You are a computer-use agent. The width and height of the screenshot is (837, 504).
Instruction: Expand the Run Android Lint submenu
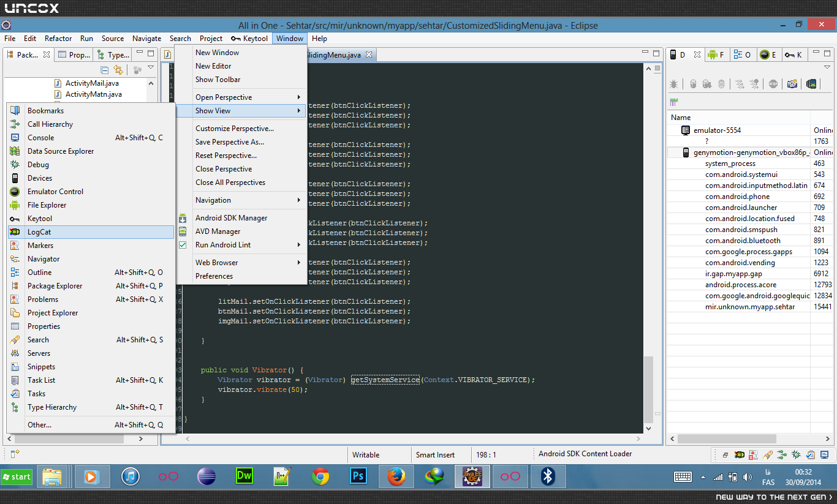(241, 245)
